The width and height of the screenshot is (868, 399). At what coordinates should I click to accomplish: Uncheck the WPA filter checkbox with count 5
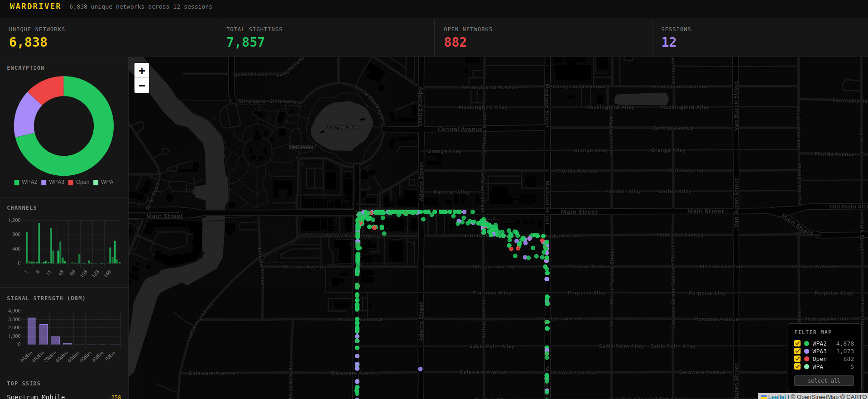797,366
